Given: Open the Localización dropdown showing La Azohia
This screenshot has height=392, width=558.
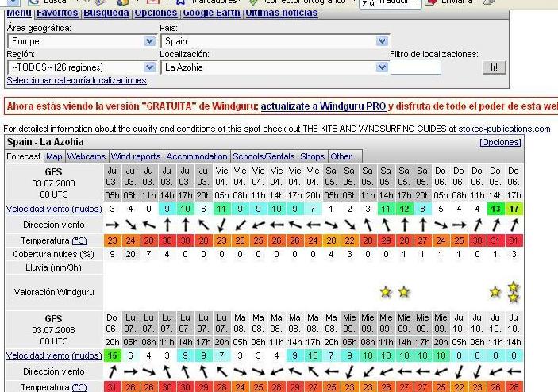Looking at the screenshot, I should click(275, 67).
